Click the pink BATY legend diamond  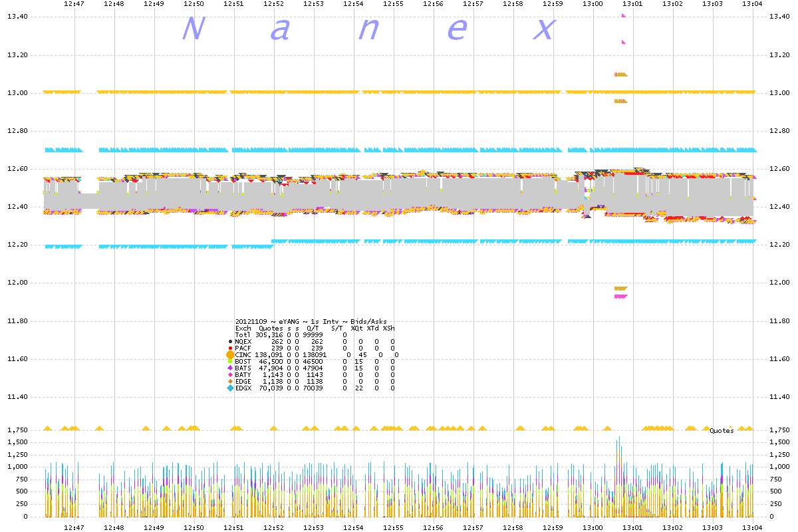(230, 374)
